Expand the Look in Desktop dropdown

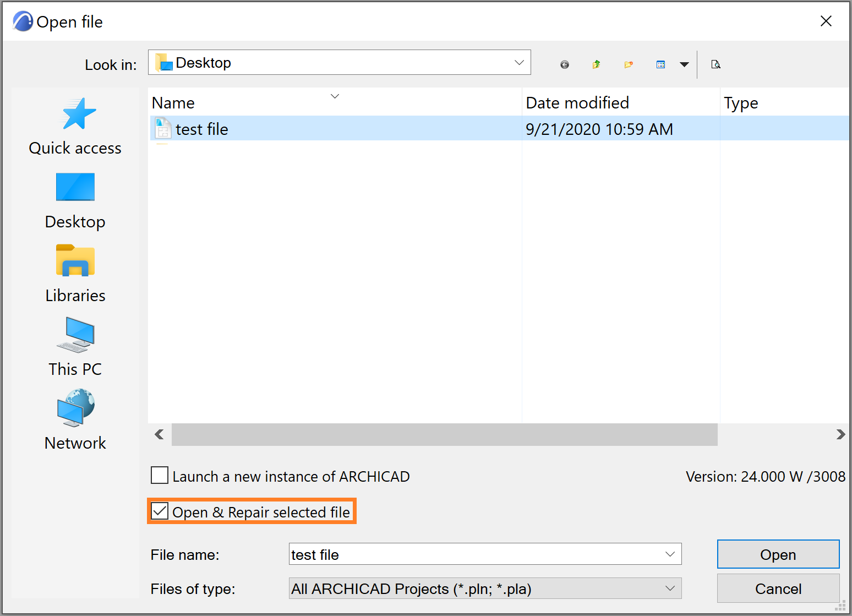click(518, 62)
